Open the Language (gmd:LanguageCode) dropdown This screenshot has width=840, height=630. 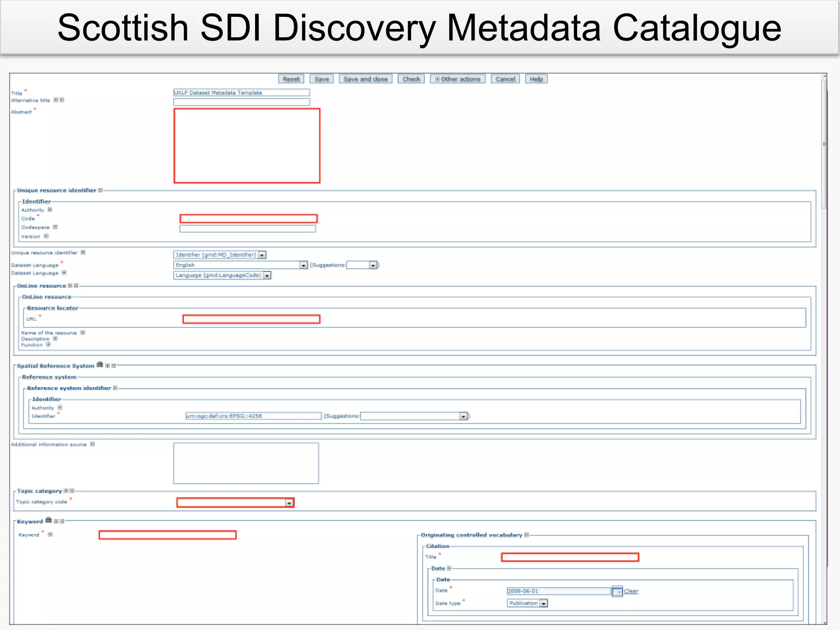(222, 275)
